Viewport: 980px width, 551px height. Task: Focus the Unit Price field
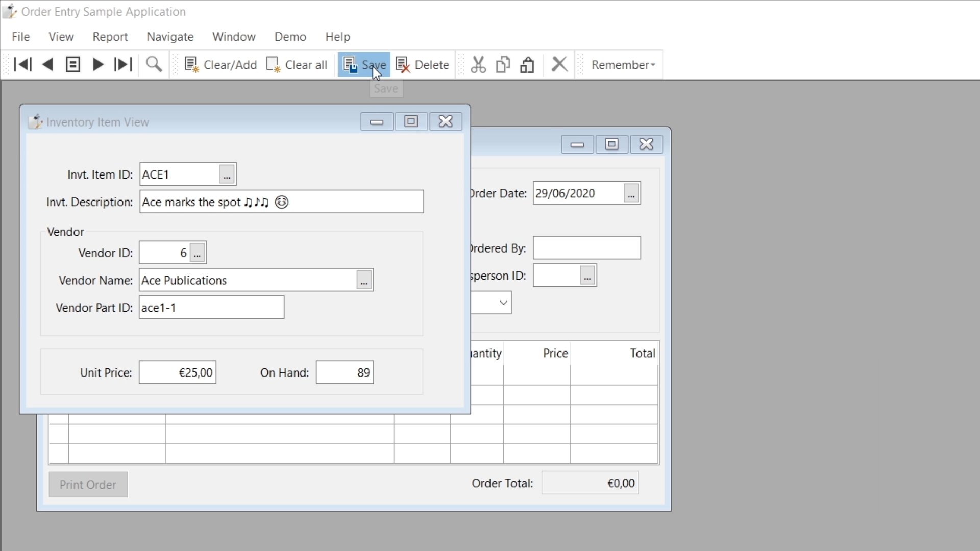(x=178, y=372)
